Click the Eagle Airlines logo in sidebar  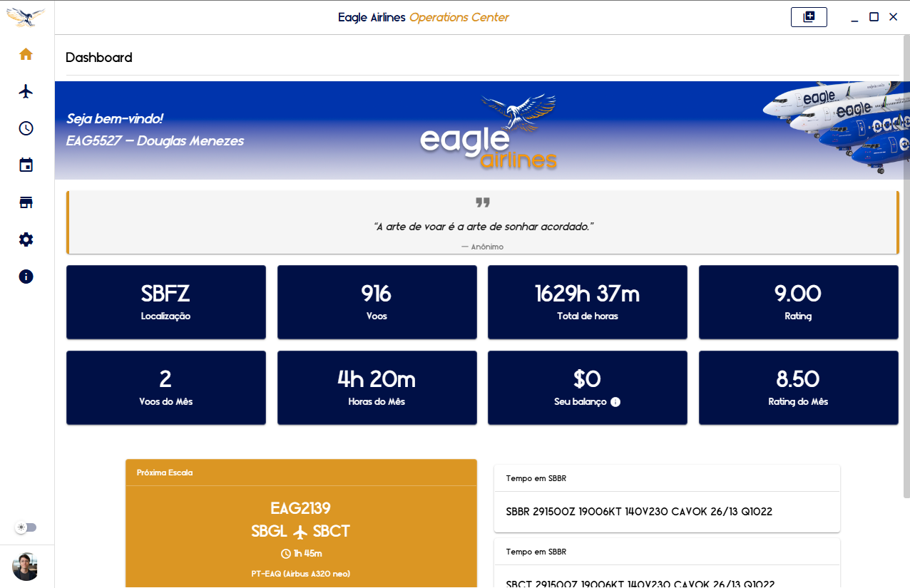[26, 17]
